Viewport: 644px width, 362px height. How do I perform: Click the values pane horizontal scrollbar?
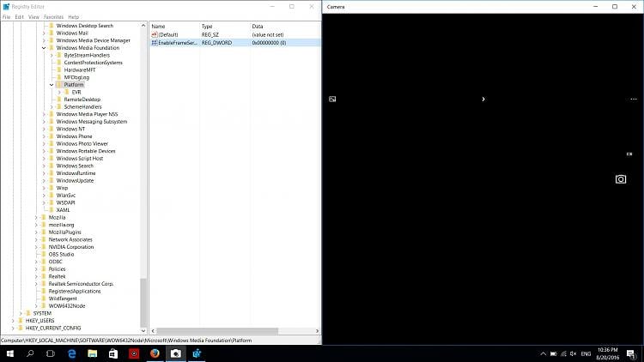(217, 331)
